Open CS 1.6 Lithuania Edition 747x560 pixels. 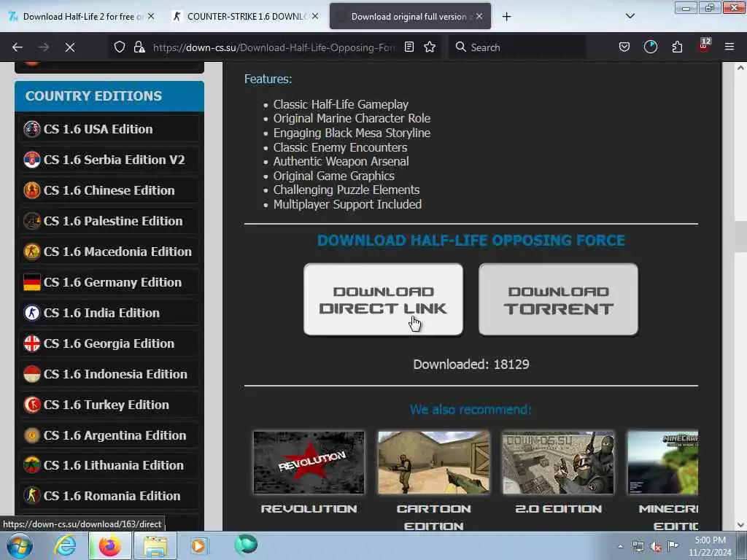point(109,465)
